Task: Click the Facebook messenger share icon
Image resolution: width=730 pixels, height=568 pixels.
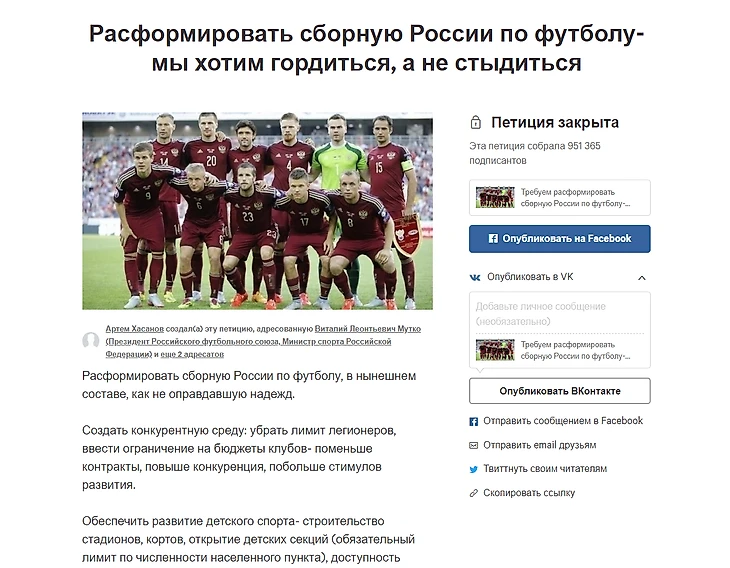Action: (473, 421)
